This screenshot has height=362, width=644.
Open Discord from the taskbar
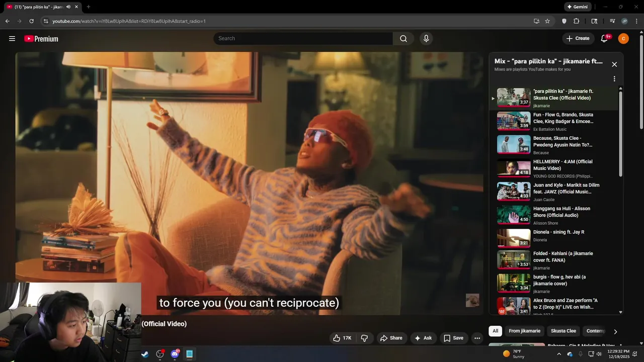point(175,354)
